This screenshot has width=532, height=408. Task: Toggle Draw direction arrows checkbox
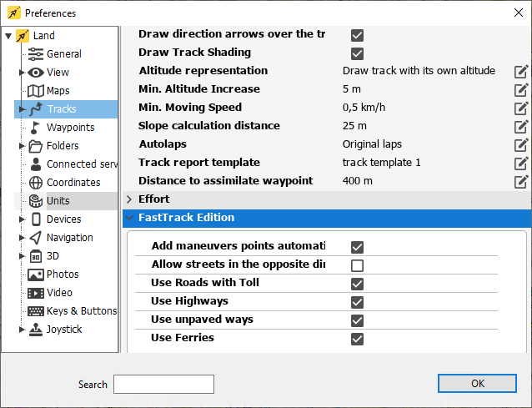coord(357,35)
